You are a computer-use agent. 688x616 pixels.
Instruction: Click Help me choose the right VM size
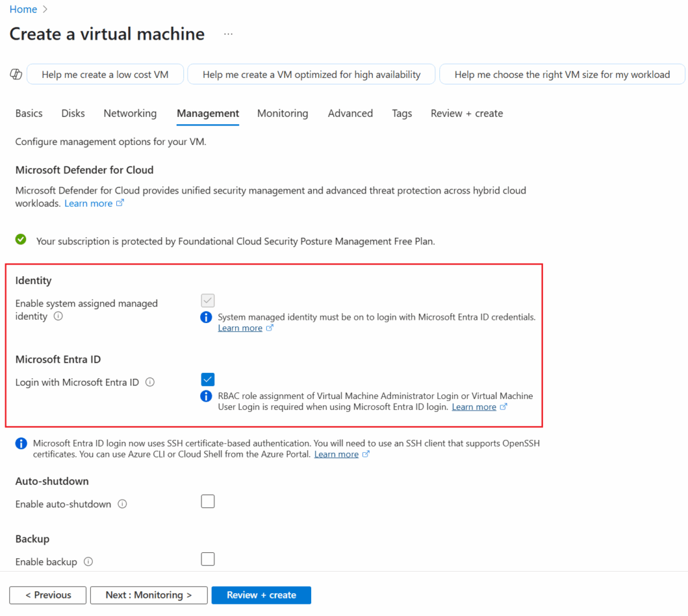click(x=562, y=74)
